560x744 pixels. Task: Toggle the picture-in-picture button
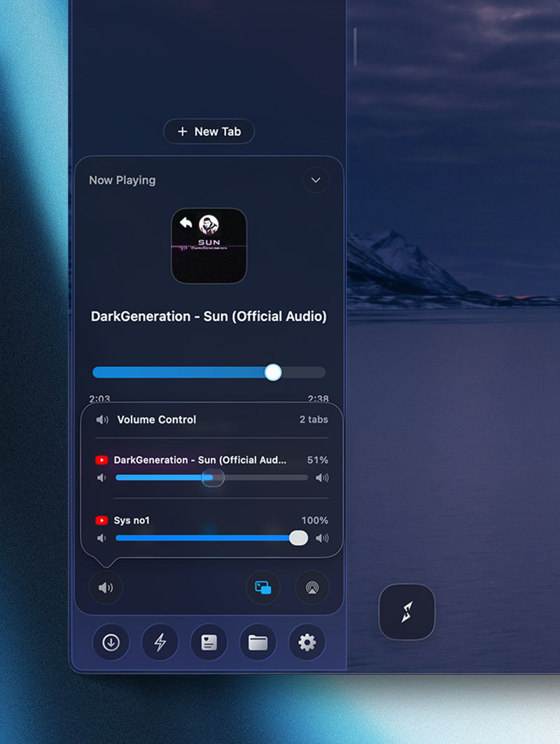(x=262, y=587)
